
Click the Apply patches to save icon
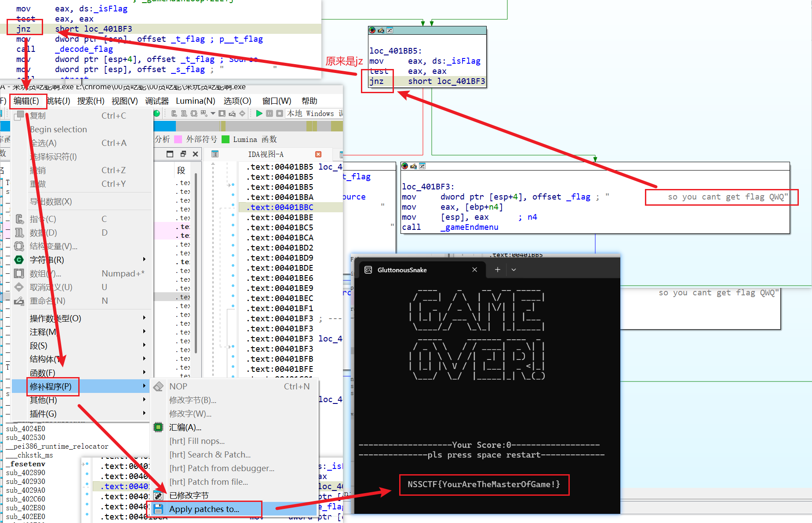(x=158, y=509)
